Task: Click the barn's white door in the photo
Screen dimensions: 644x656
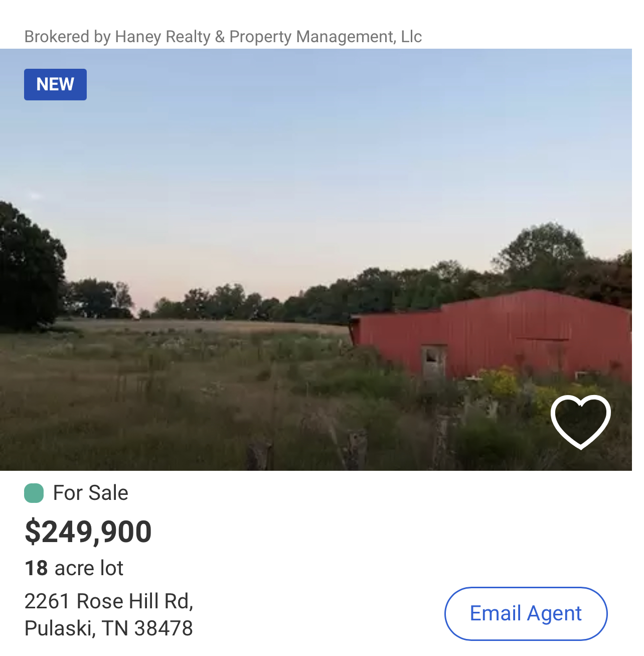Action: 433,361
